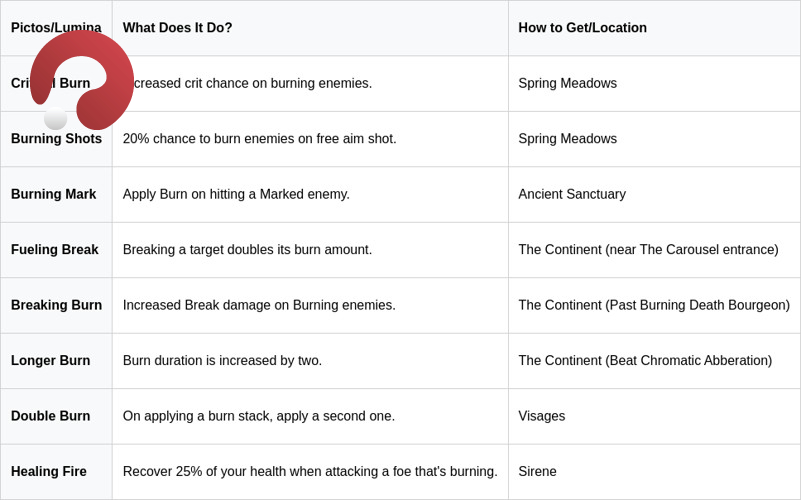The width and height of the screenshot is (801, 500).
Task: Click Spring Meadows in Burning Shots row
Action: pos(568,138)
